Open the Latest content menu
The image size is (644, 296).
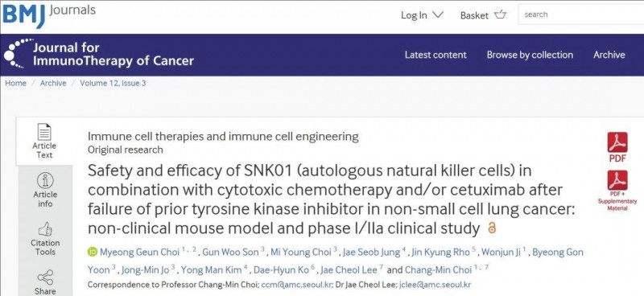436,55
